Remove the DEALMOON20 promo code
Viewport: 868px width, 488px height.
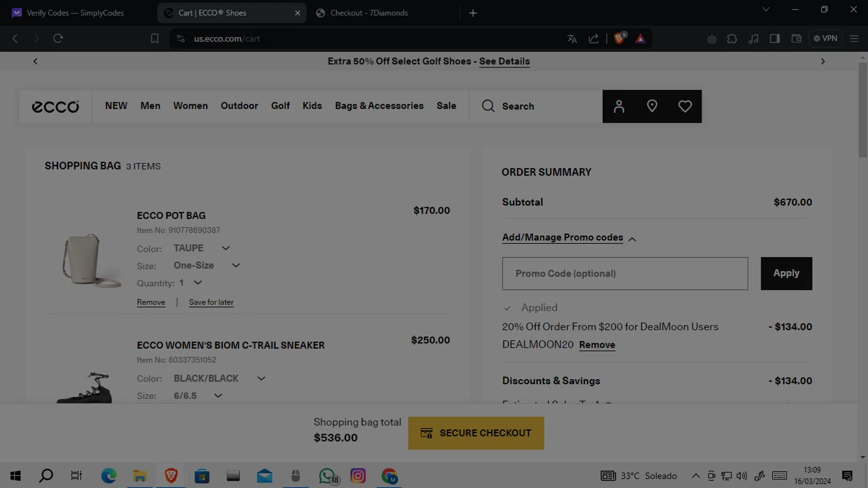point(597,345)
